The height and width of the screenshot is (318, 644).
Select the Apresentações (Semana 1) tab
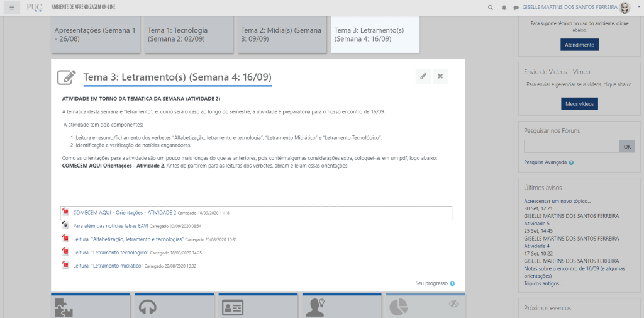click(95, 34)
